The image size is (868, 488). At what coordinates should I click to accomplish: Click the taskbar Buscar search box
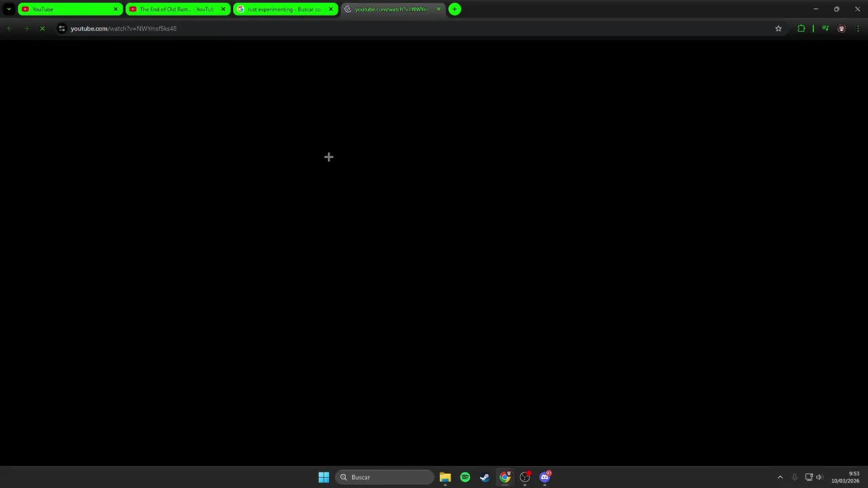pos(384,477)
